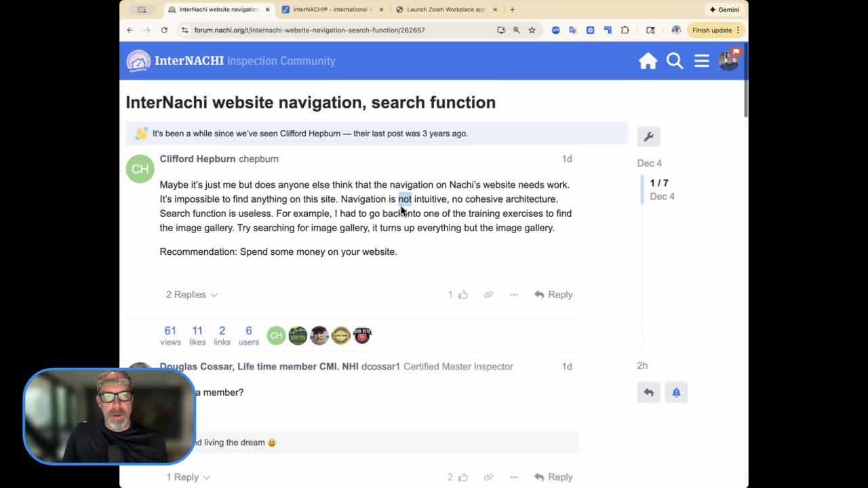Image resolution: width=868 pixels, height=488 pixels.
Task: Click the install/cast icon in address bar
Action: (501, 30)
